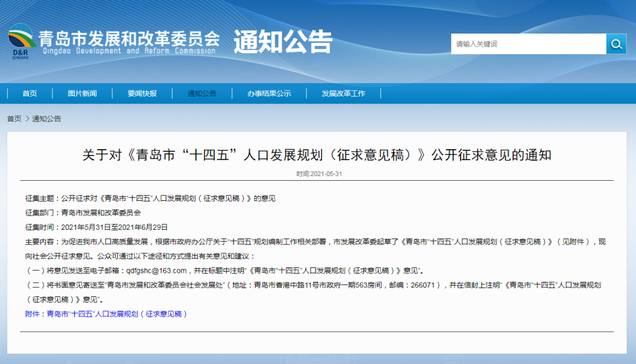Open the blue 附件 attachment link
This screenshot has width=636, height=364.
(106, 314)
